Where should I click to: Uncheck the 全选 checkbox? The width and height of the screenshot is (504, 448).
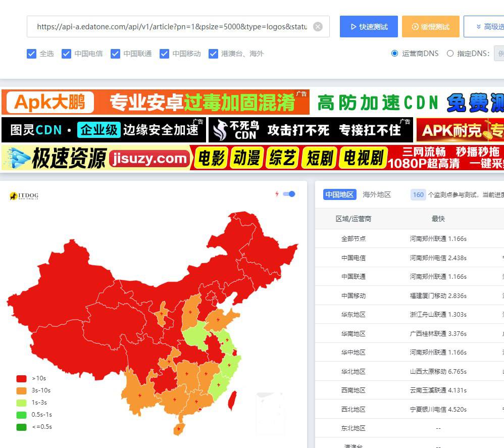[x=32, y=54]
